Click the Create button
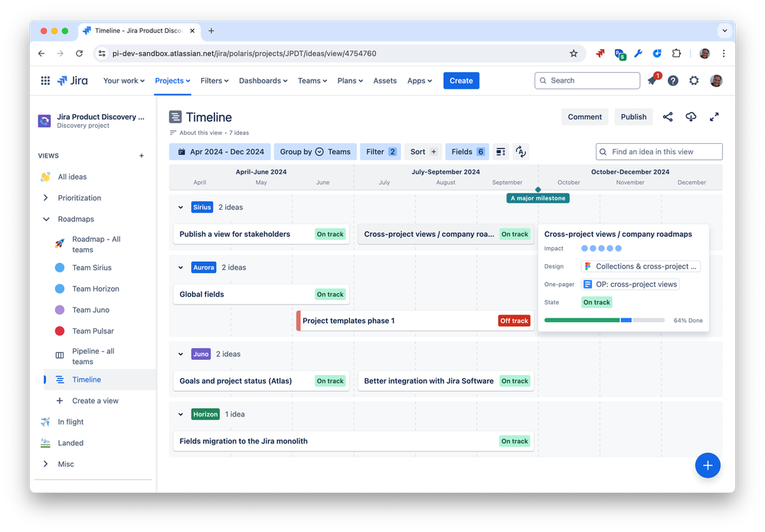The width and height of the screenshot is (765, 532). [x=461, y=81]
